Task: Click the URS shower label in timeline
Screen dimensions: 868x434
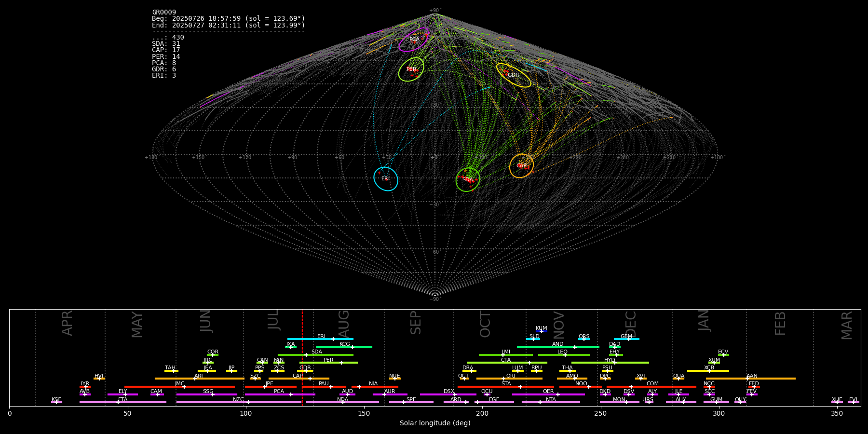Action: pyautogui.click(x=648, y=400)
